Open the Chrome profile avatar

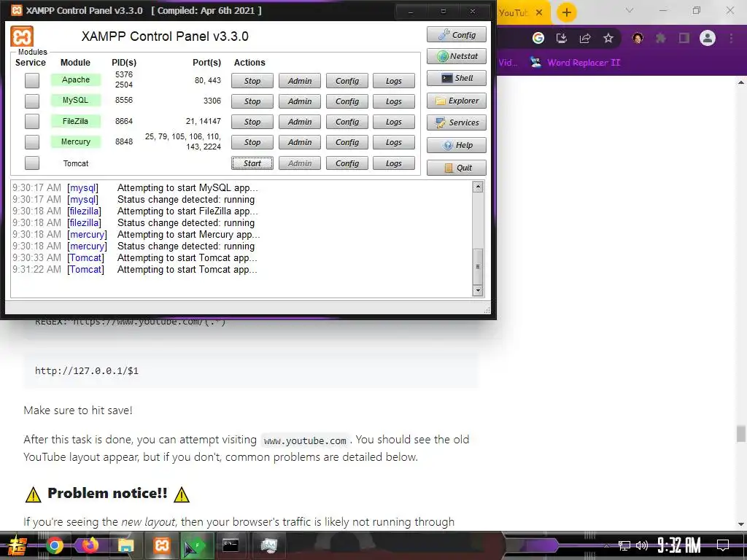(708, 38)
